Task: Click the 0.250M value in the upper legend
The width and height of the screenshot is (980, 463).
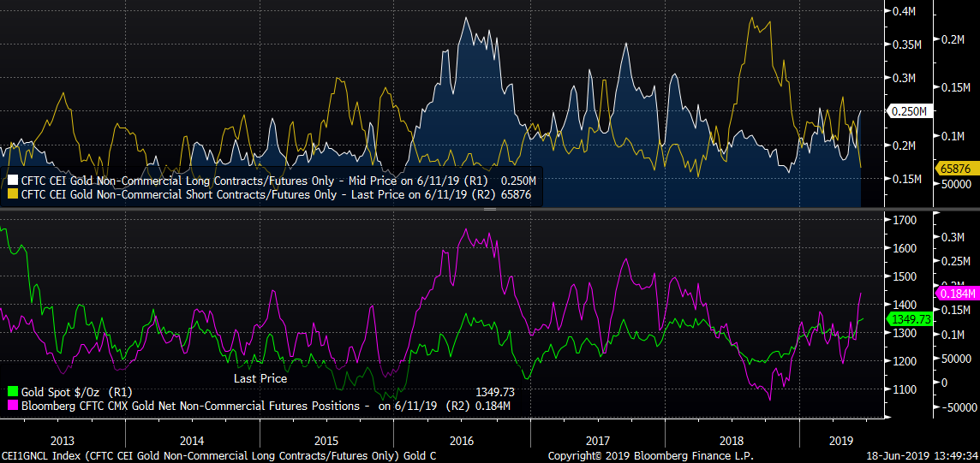Action: pos(520,180)
